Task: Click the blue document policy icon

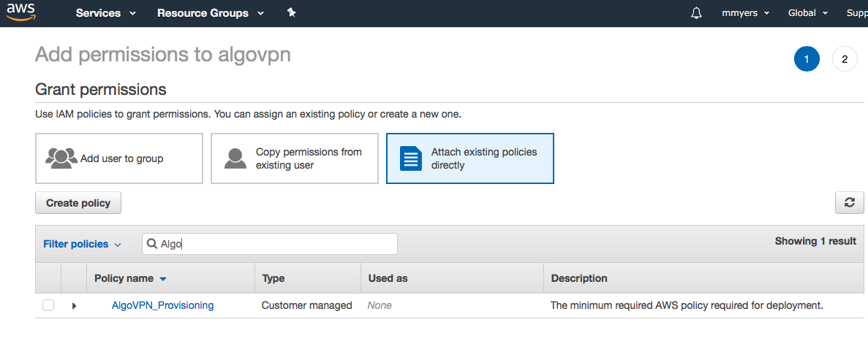Action: pos(411,158)
